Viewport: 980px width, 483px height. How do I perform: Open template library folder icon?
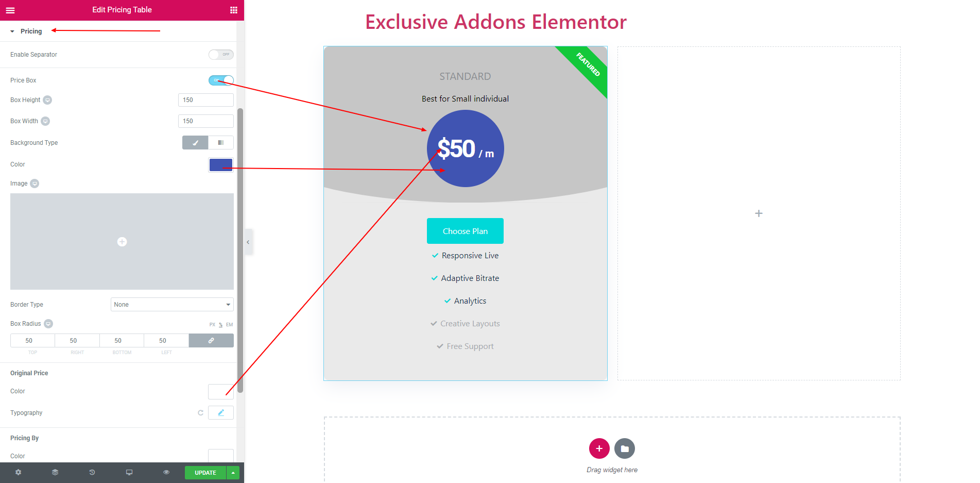625,448
